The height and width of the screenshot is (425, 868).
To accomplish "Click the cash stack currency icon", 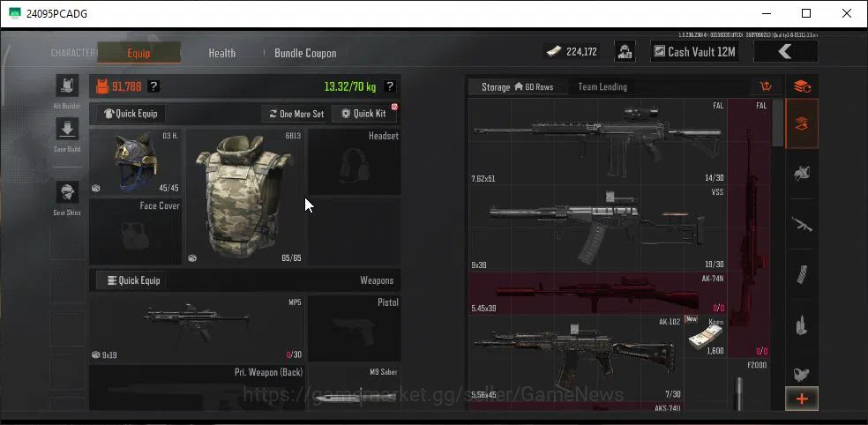I will (x=554, y=51).
